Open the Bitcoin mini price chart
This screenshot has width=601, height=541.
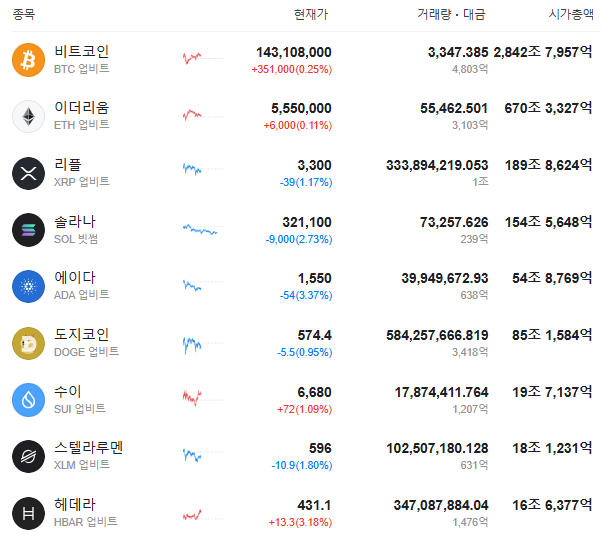click(203, 58)
